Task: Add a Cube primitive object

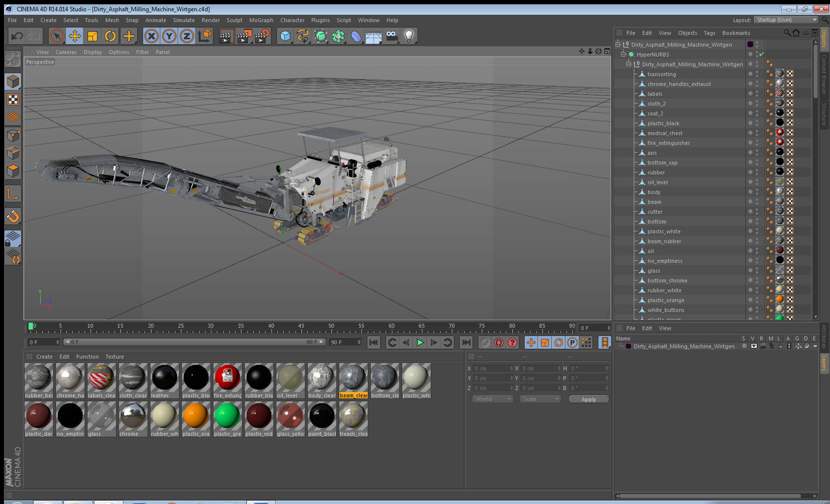Action: tap(285, 36)
